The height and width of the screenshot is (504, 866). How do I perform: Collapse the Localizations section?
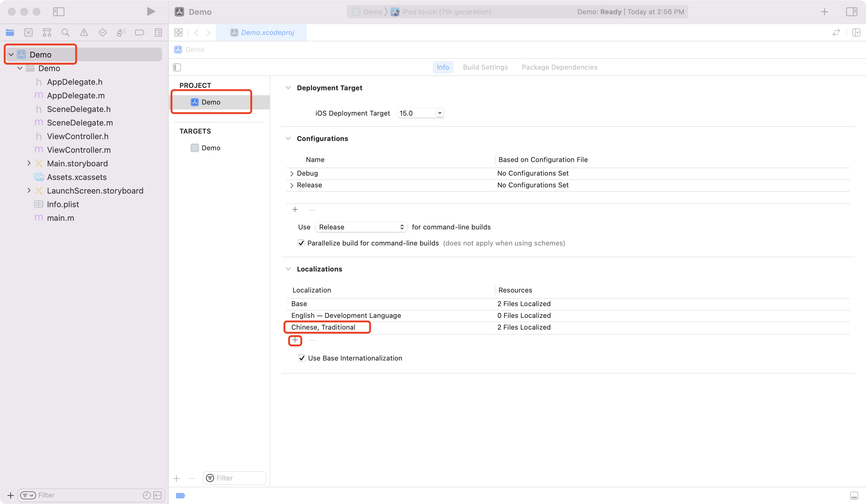[x=288, y=269]
